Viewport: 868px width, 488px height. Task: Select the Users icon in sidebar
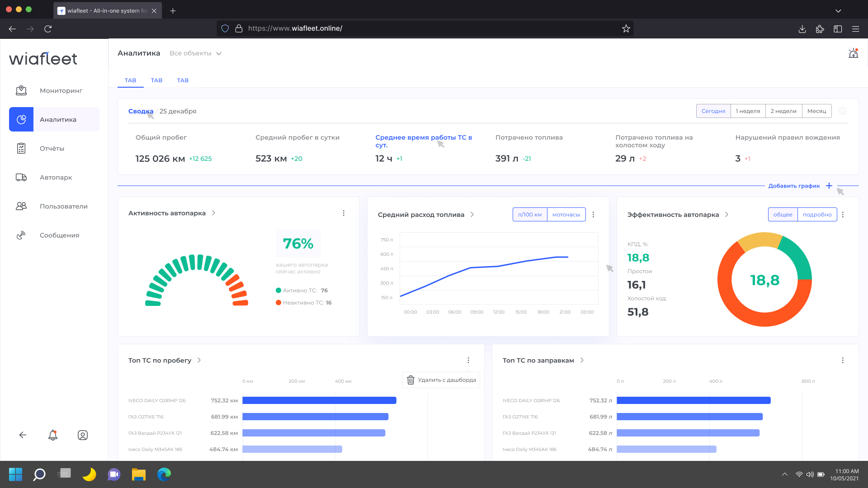(21, 206)
